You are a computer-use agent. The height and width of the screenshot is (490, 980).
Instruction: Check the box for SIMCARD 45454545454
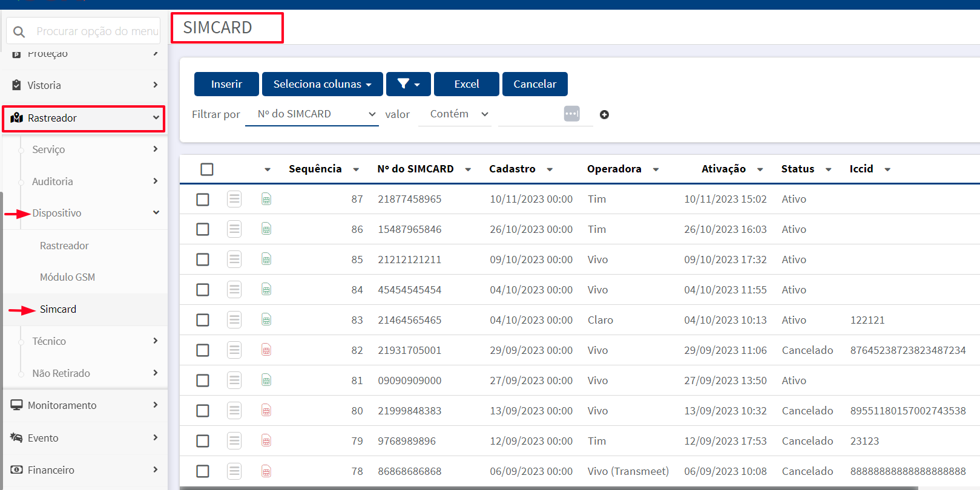click(203, 290)
